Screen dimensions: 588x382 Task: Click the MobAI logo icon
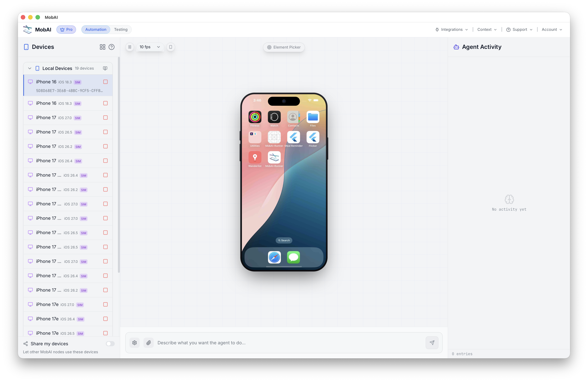pos(27,29)
